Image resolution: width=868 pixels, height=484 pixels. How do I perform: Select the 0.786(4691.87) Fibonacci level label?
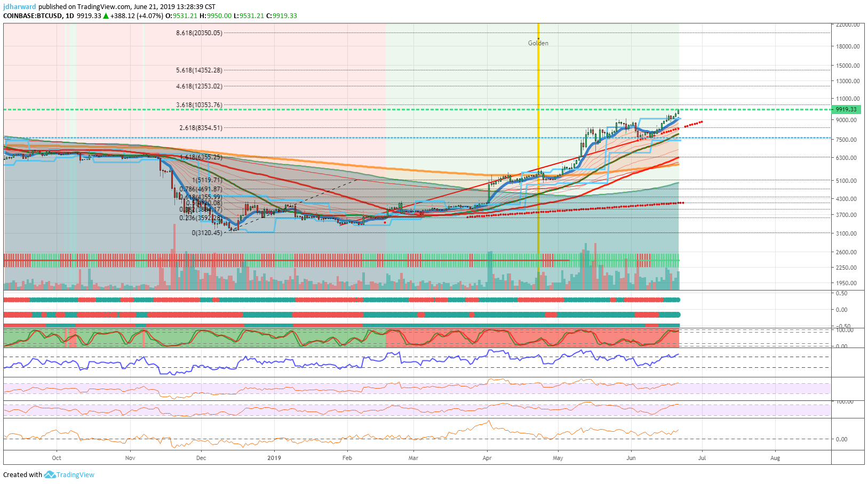[x=201, y=189]
